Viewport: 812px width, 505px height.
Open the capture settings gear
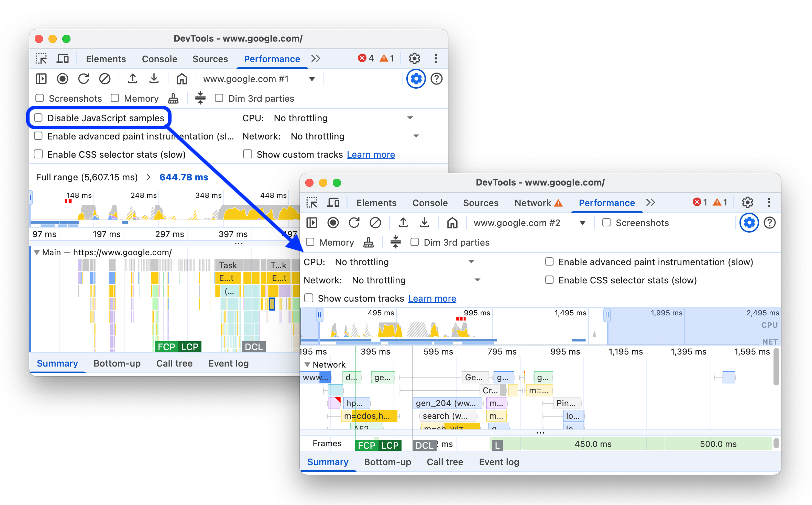point(749,223)
